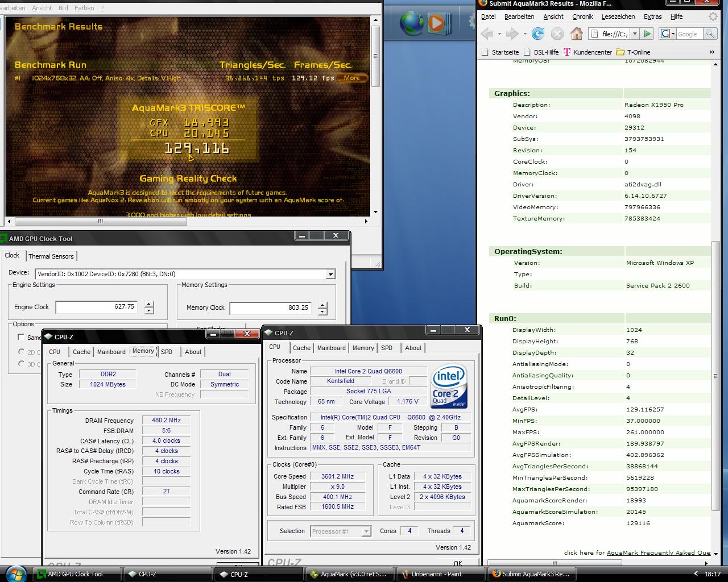Switch to Thermal Sensors tab
The image size is (728, 582).
point(51,256)
